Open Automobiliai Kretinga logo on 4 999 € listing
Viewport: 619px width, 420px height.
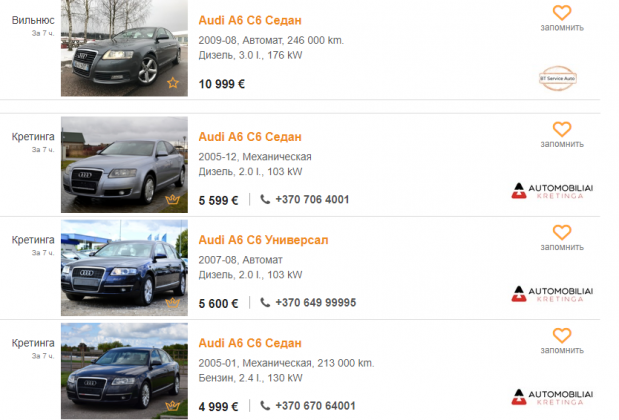[x=552, y=397]
